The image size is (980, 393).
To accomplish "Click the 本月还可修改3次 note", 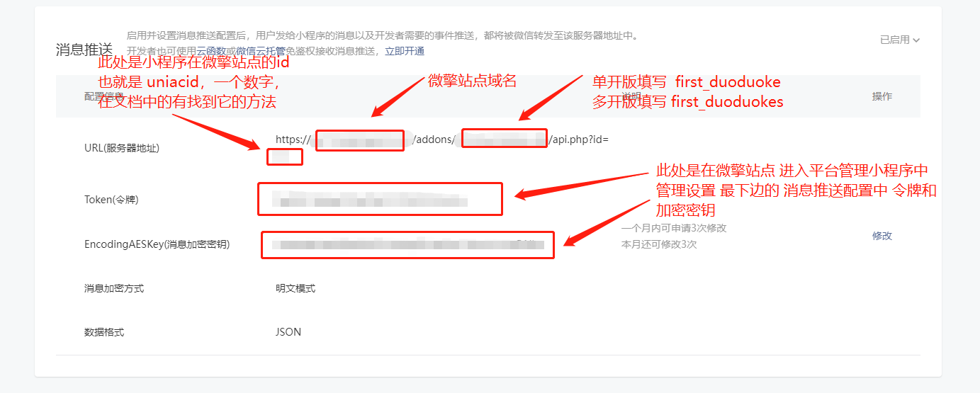I will (659, 244).
